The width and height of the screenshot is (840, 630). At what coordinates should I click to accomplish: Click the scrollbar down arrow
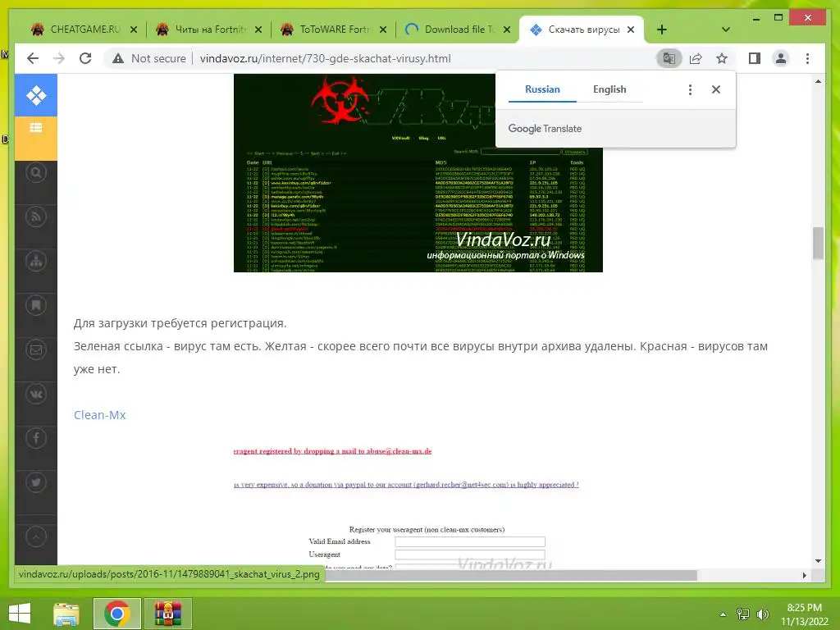818,561
